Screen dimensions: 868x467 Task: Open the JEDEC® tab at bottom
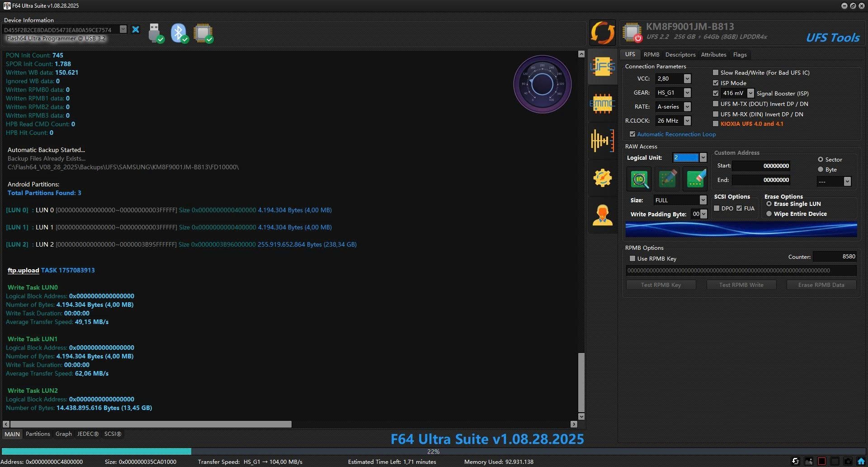click(88, 434)
